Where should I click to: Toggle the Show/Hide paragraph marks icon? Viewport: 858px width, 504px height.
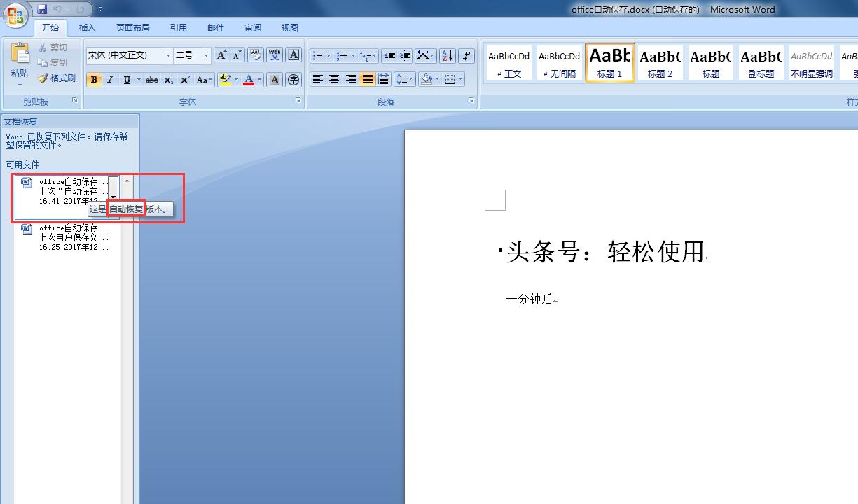click(x=466, y=55)
